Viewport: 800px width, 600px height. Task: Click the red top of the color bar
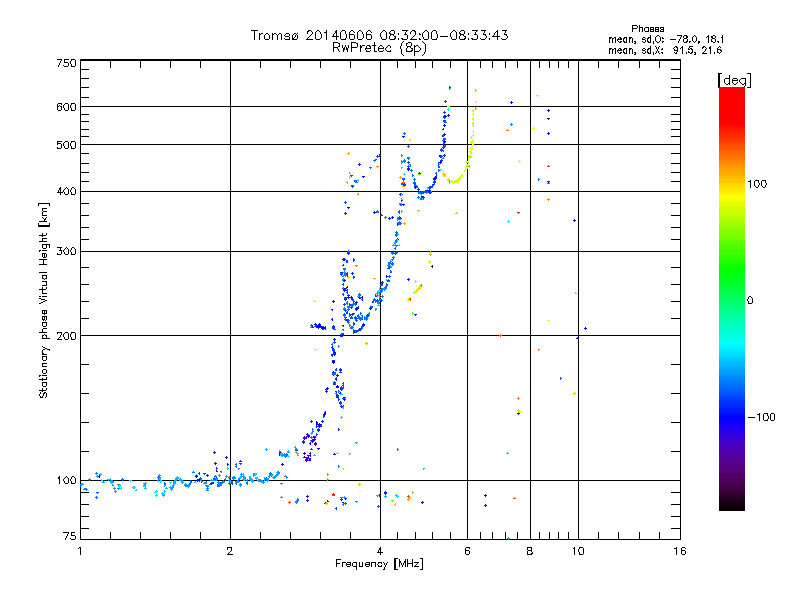[x=732, y=99]
